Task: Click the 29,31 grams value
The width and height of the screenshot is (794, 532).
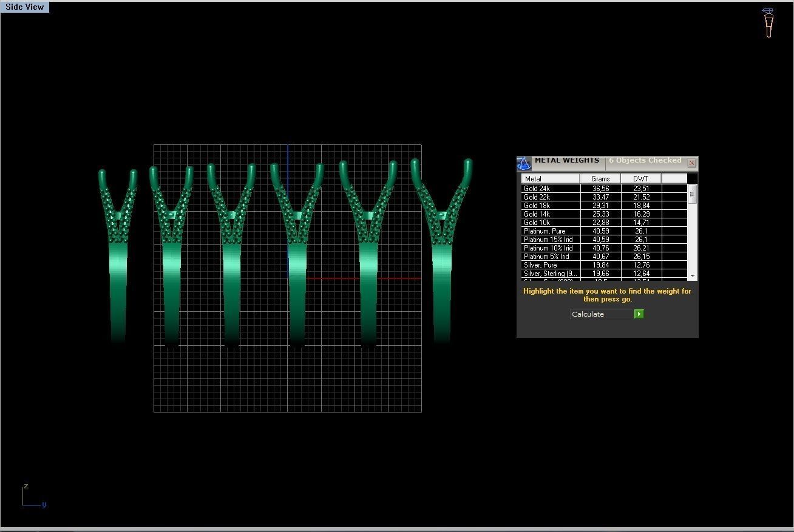Action: [601, 206]
